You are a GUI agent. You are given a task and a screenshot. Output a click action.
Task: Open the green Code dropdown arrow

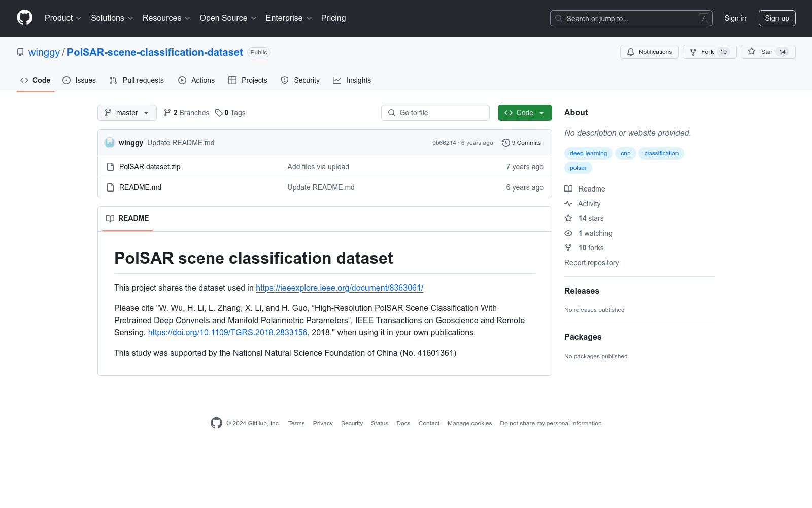point(541,112)
